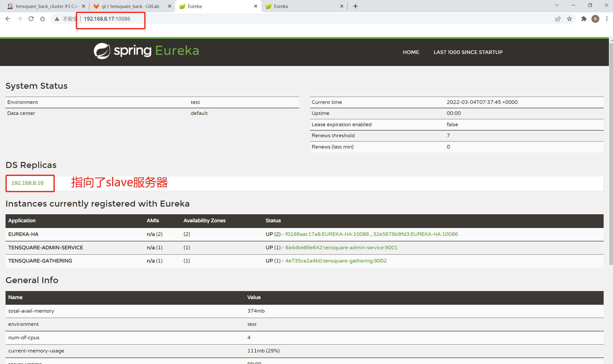Open 4e735ce2a4b0:tensquare-gathering:9002 link
Image resolution: width=613 pixels, height=364 pixels.
click(336, 261)
